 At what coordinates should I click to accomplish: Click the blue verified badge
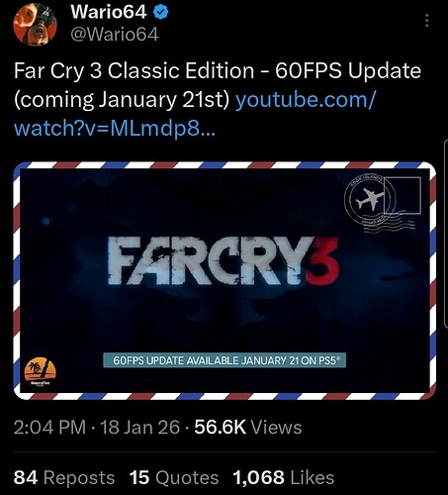click(161, 13)
